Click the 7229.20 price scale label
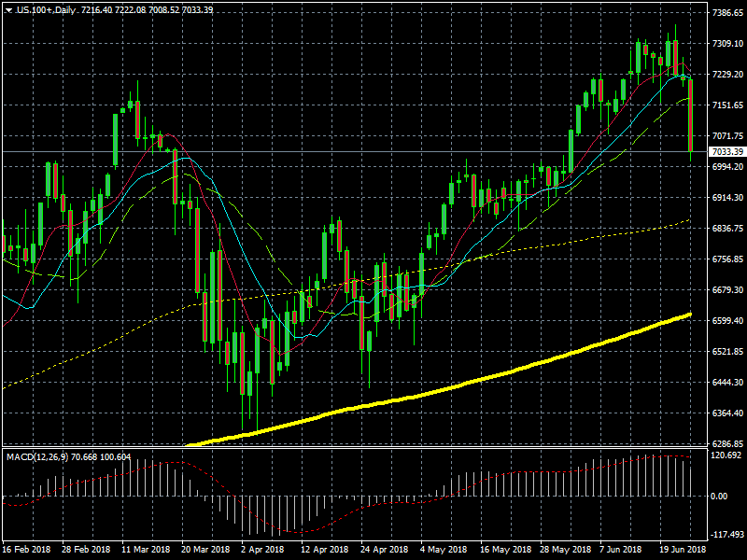Image resolution: width=747 pixels, height=560 pixels. coord(726,75)
